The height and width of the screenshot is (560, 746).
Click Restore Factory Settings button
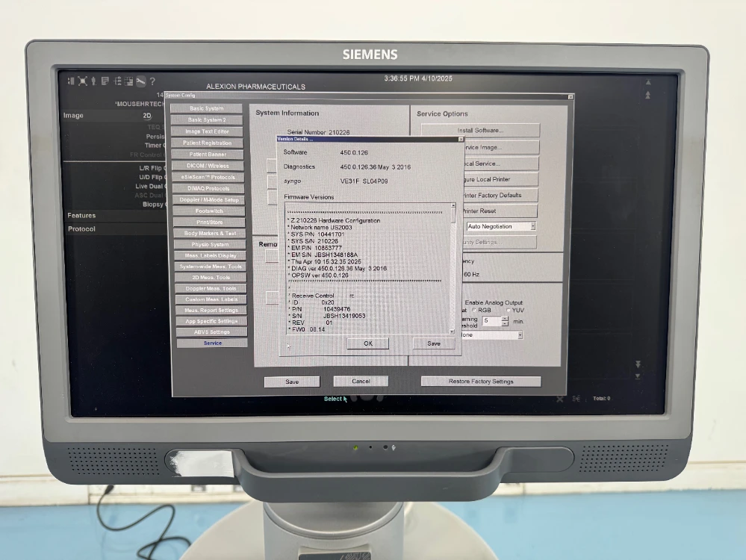click(481, 382)
